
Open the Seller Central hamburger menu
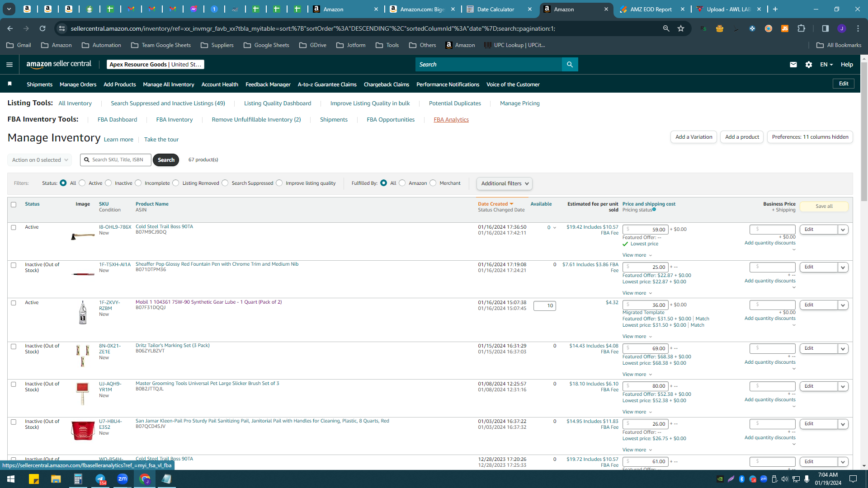point(9,65)
